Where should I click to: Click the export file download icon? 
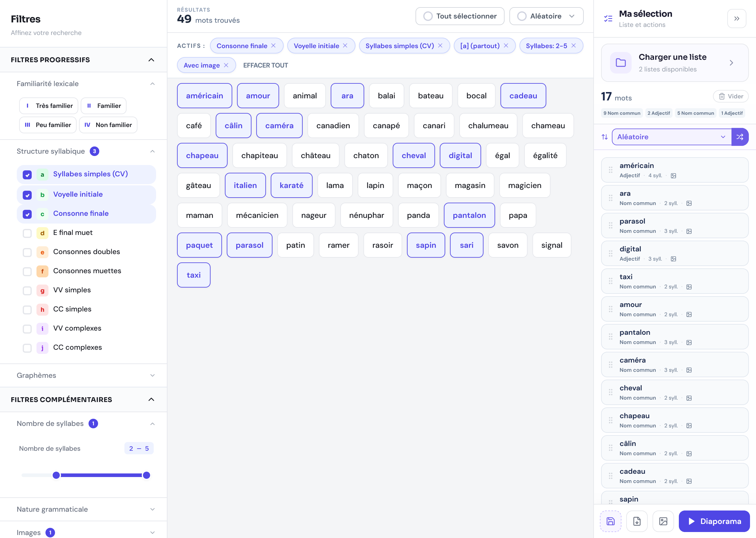pos(637,521)
